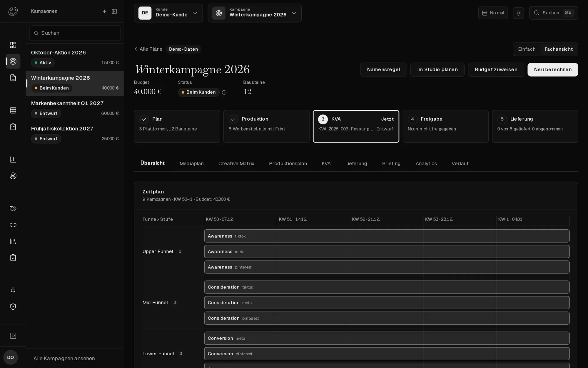The width and height of the screenshot is (588, 368).
Task: Open the plug integrations icon
Action: pos(13,290)
